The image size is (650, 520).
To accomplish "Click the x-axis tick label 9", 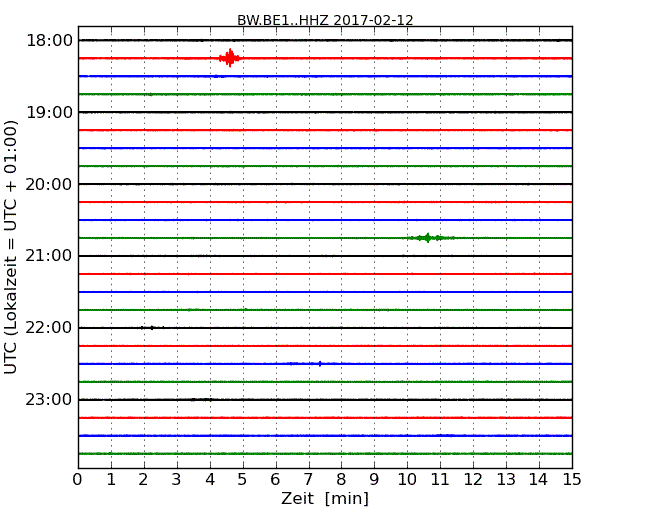I will [374, 480].
